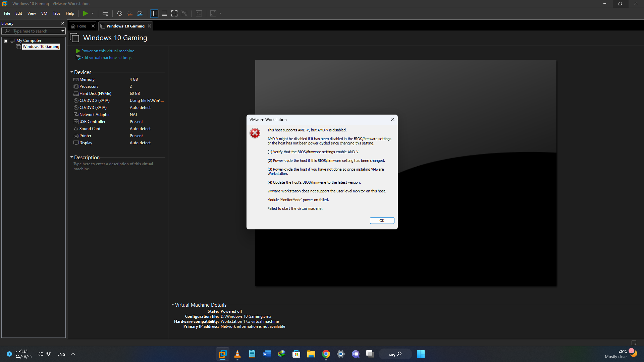Click OK in the VMware error dialog
The height and width of the screenshot is (362, 644).
[x=382, y=221]
